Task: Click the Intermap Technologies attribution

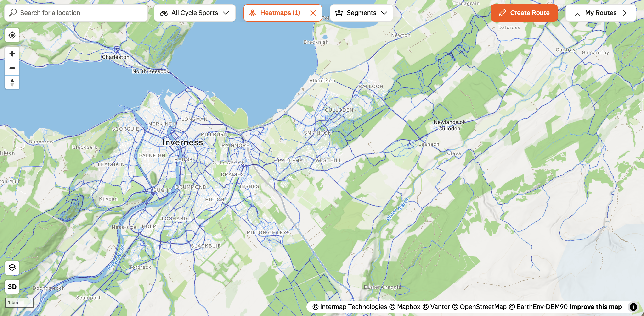Action: point(350,307)
